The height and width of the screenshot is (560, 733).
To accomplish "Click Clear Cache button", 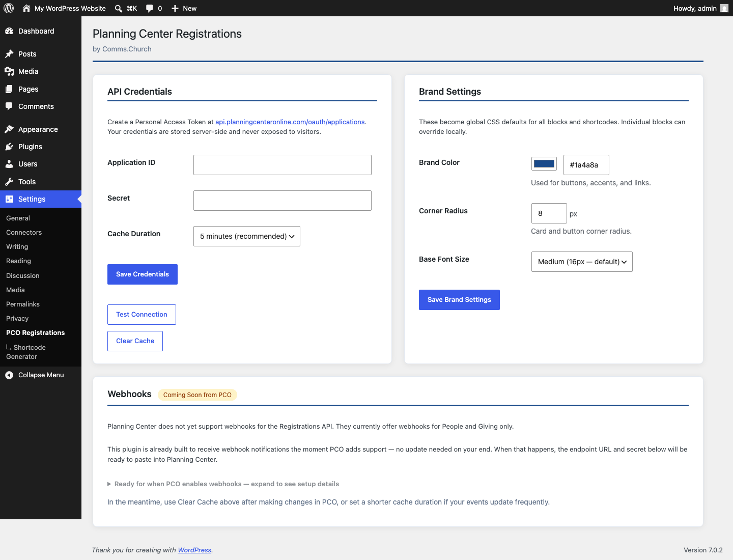I will [x=135, y=341].
